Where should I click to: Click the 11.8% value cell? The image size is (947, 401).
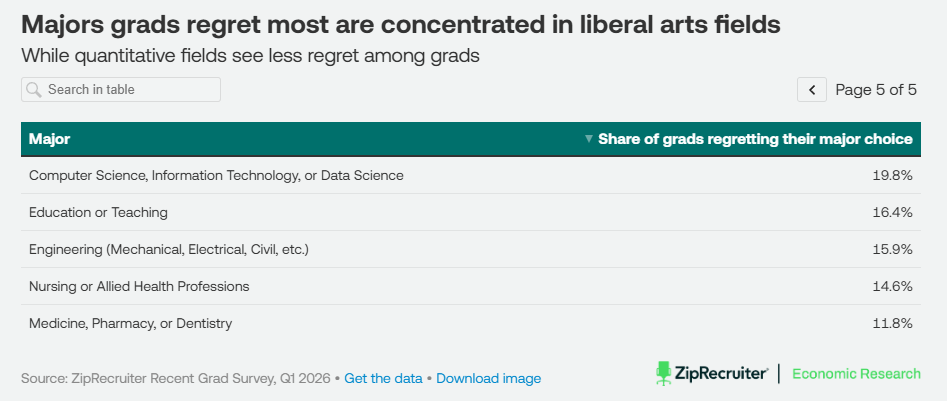(x=892, y=323)
